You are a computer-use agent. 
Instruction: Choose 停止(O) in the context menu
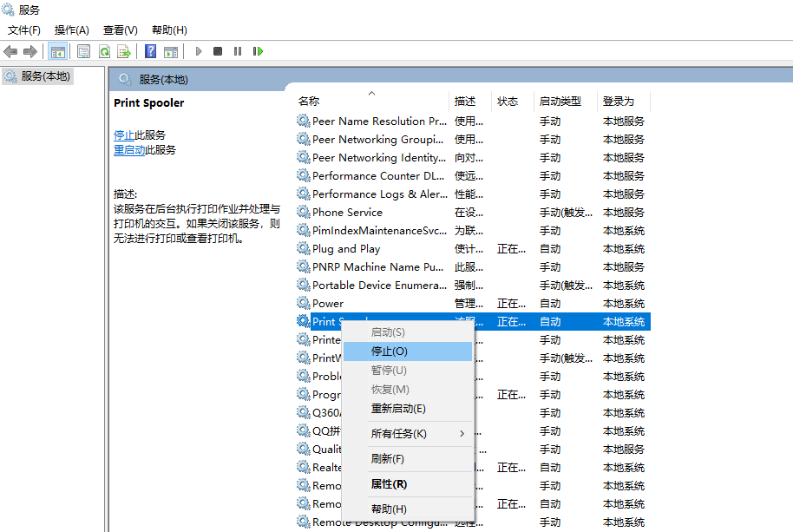coord(389,351)
